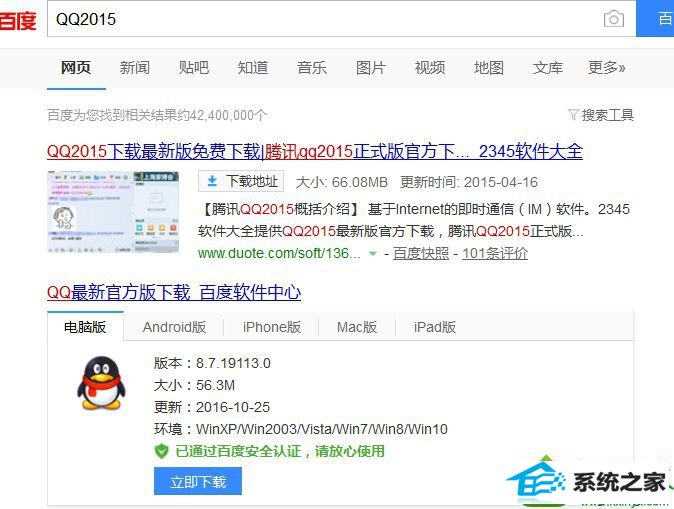This screenshot has width=674, height=509.
Task: Click the 立即下载 button
Action: (x=198, y=481)
